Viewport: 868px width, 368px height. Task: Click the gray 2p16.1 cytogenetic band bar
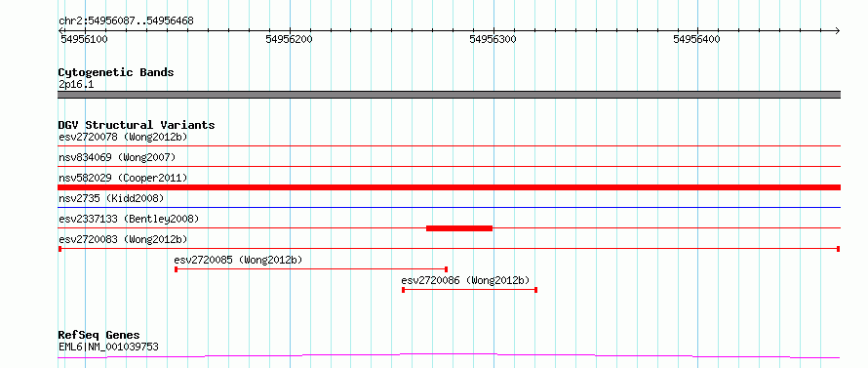tap(449, 95)
